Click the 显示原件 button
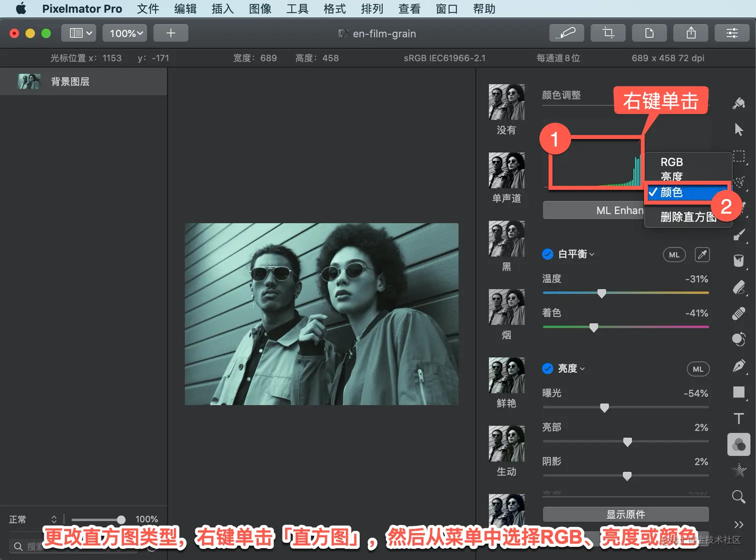This screenshot has height=560, width=756. click(625, 514)
